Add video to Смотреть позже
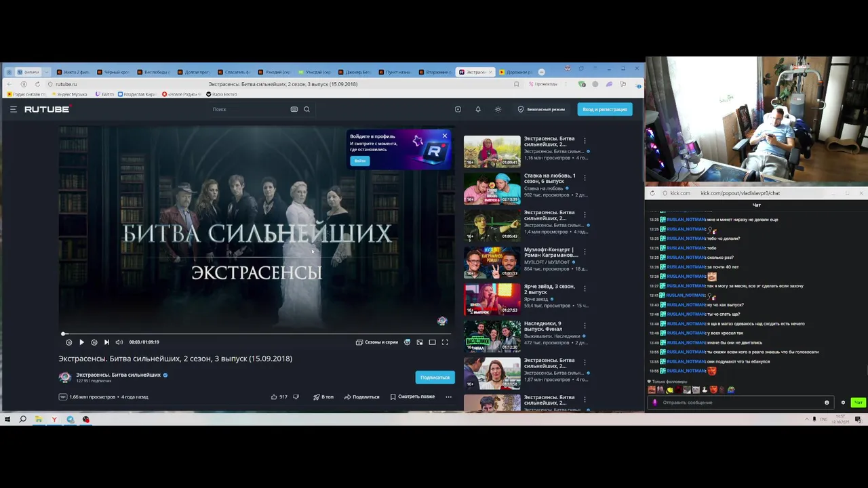 pos(412,396)
